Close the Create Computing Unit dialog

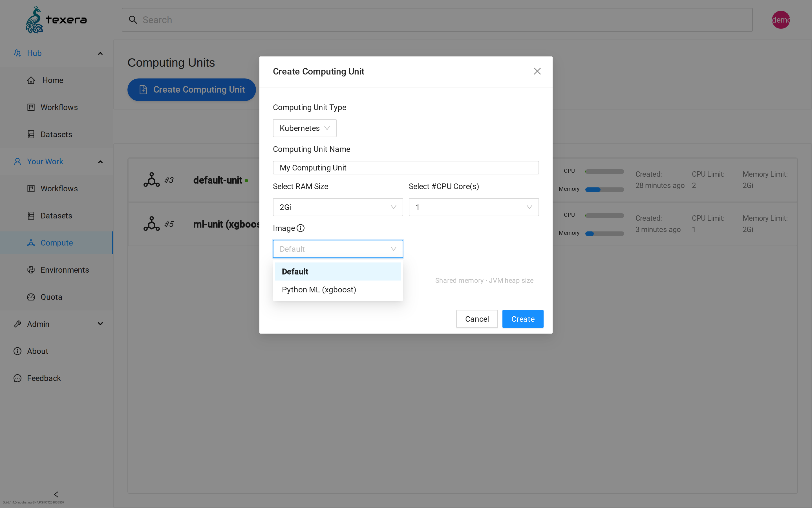[x=537, y=71]
